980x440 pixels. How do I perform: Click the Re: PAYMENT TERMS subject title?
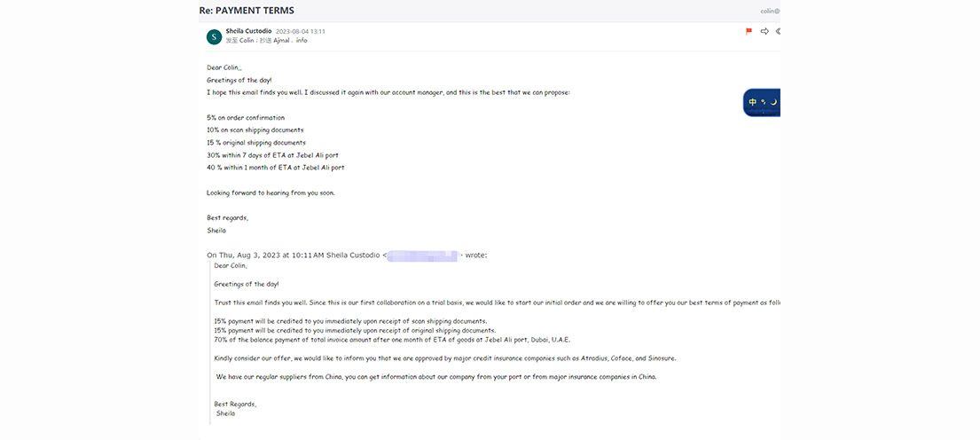(247, 11)
